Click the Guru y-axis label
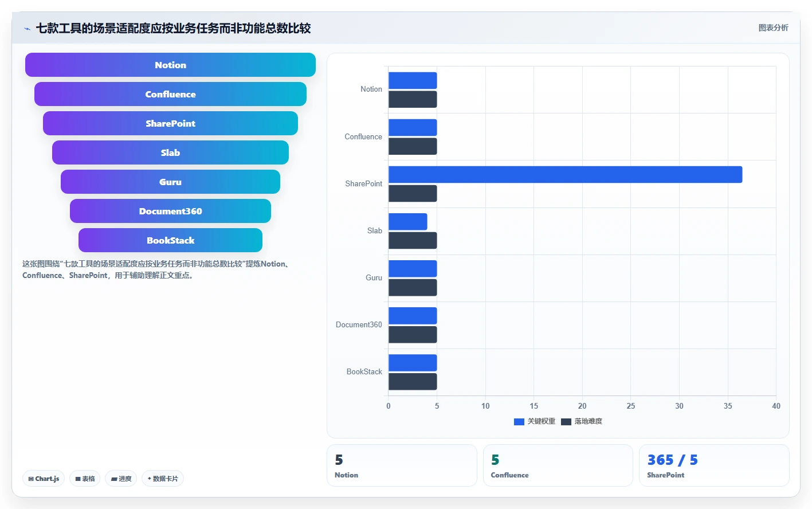 tap(374, 277)
